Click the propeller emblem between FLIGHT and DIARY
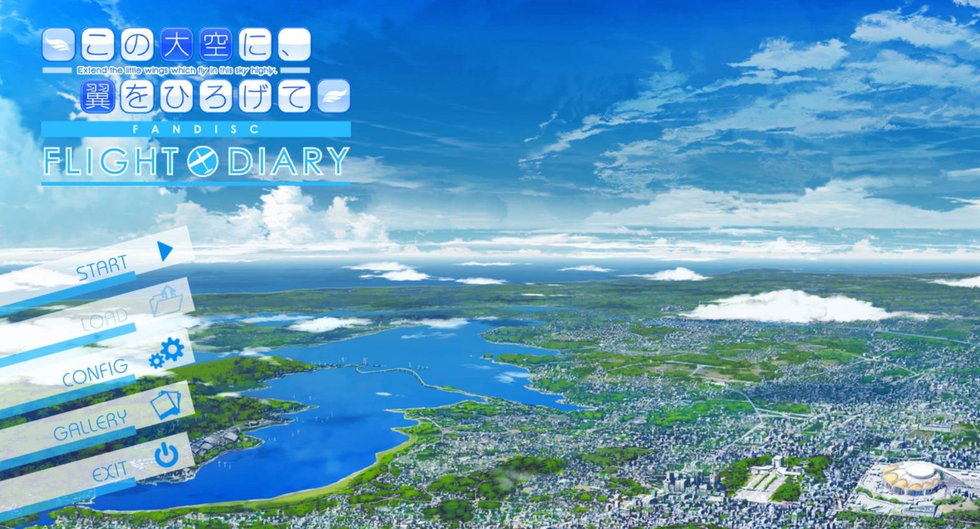980x529 pixels. coord(203,162)
